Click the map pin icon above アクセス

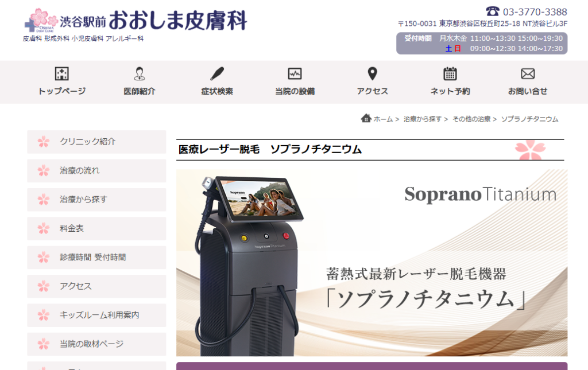coord(372,74)
